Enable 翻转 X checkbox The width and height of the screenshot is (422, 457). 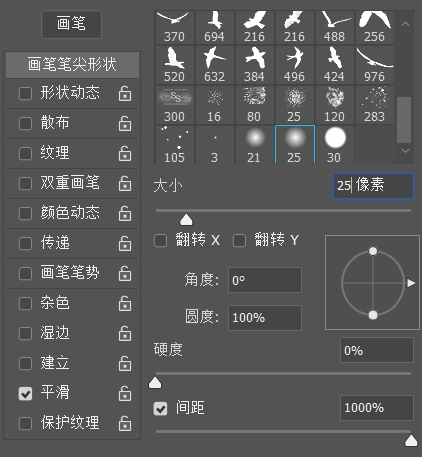[160, 240]
